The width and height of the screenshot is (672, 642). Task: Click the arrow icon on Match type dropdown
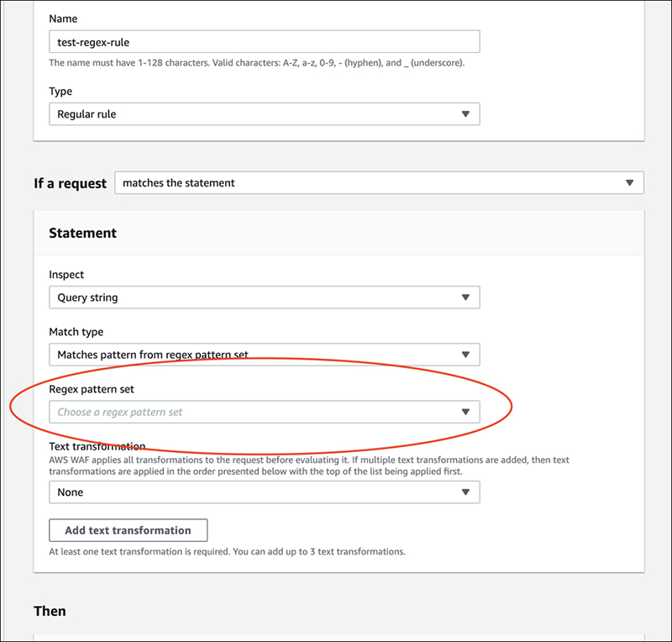click(465, 355)
